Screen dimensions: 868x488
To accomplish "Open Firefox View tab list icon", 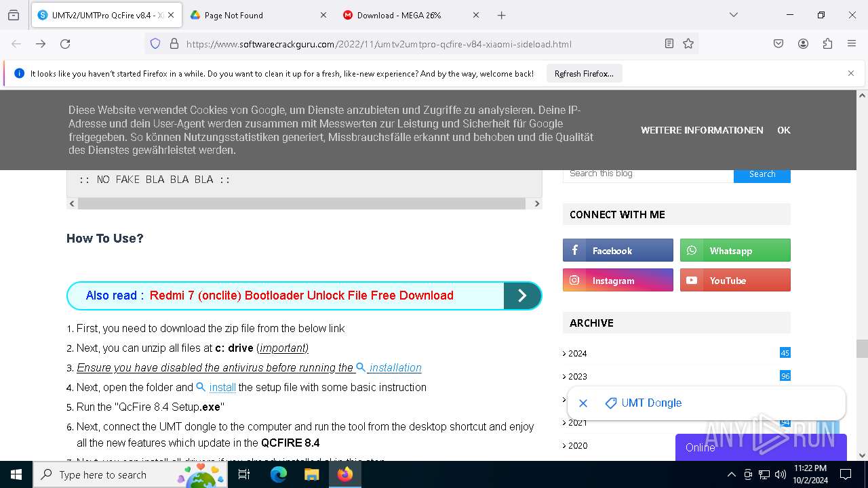I will coord(14,15).
